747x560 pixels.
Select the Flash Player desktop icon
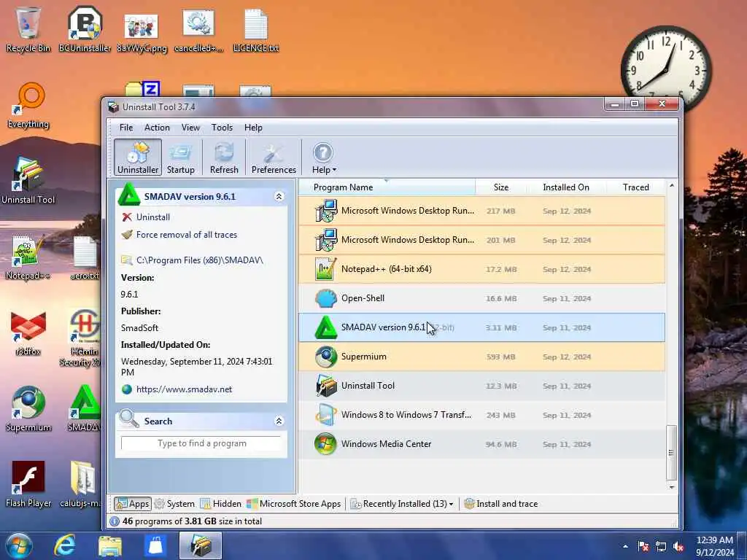(x=28, y=484)
